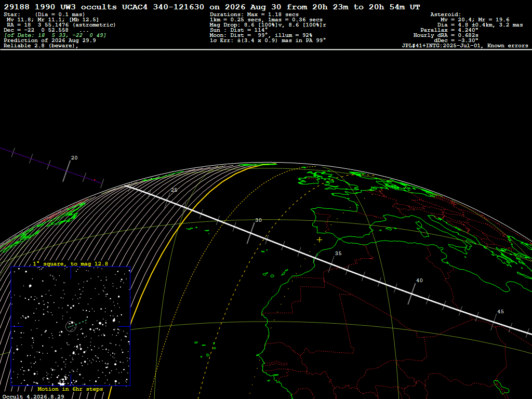
Task: Click the time marker labeled 35
Action: point(338,254)
